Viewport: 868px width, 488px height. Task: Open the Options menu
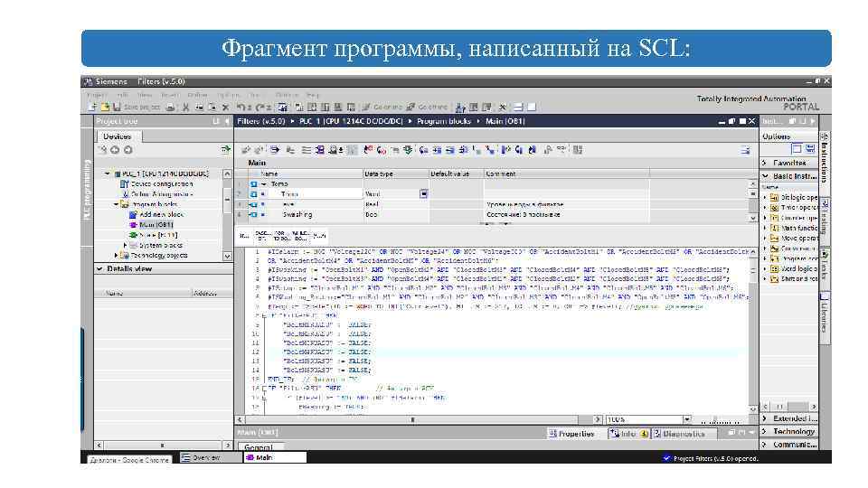(228, 95)
